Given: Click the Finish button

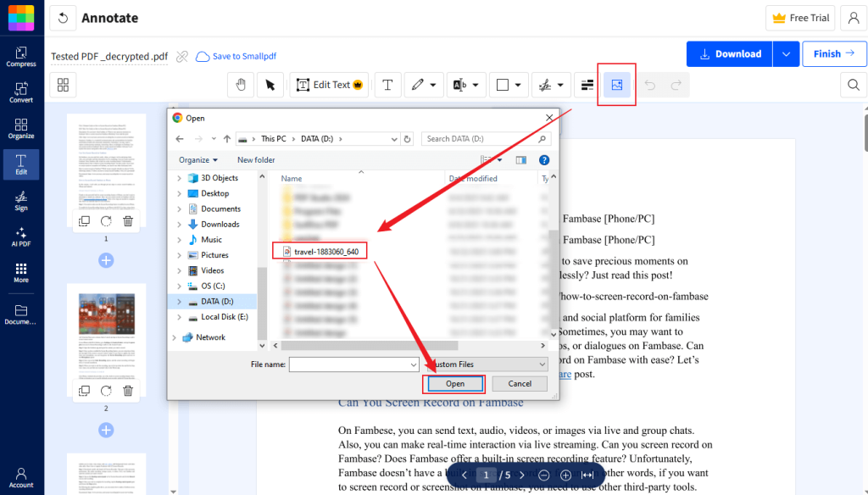Looking at the screenshot, I should pyautogui.click(x=834, y=53).
